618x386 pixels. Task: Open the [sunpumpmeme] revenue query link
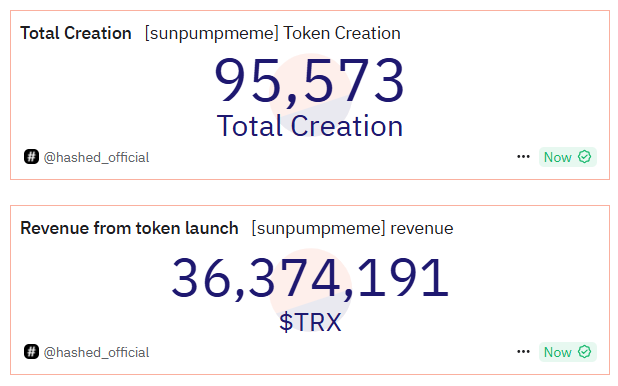352,228
